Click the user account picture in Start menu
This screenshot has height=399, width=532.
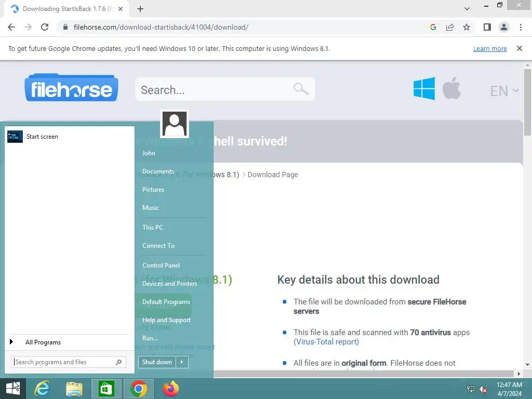pos(175,124)
